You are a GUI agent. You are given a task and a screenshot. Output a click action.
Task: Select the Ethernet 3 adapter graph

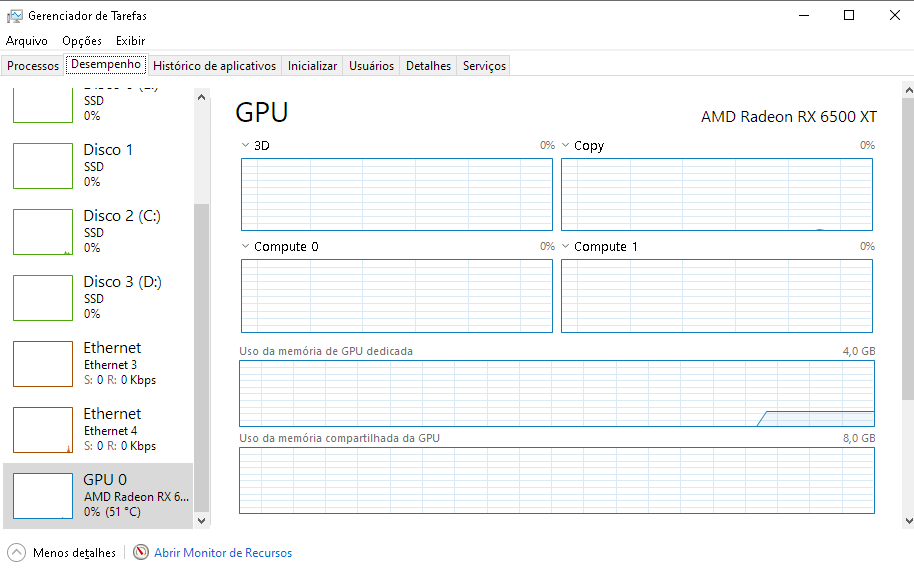[43, 364]
